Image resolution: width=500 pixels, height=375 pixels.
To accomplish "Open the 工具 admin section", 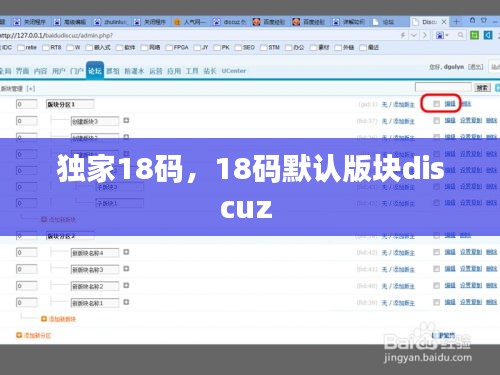I will 192,71.
